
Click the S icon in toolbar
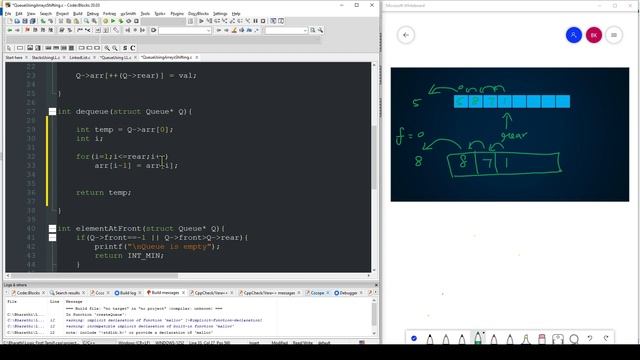coord(125,48)
